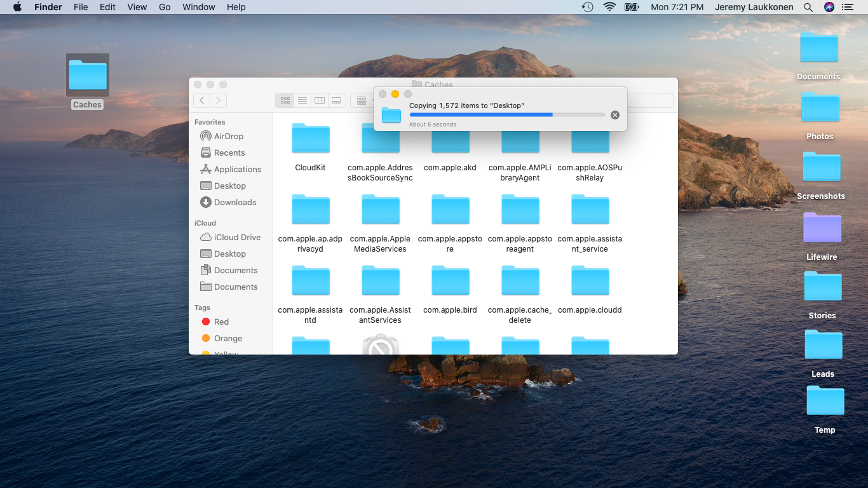Viewport: 868px width, 488px height.
Task: Open the Notification Center list icon
Action: coord(847,7)
